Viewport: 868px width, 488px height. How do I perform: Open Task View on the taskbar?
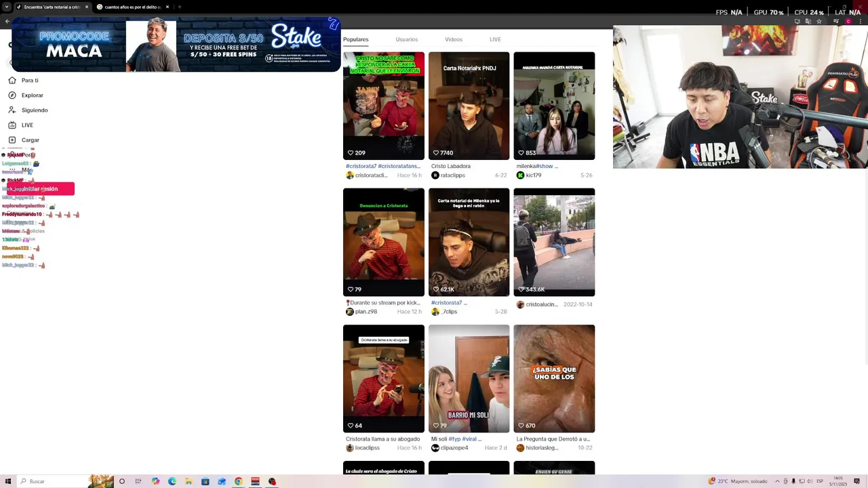(x=138, y=481)
